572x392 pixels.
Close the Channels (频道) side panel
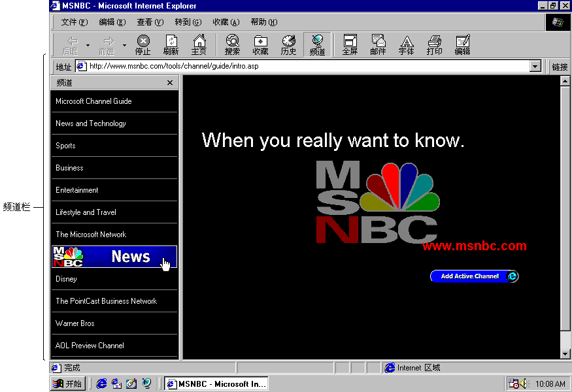tap(170, 83)
